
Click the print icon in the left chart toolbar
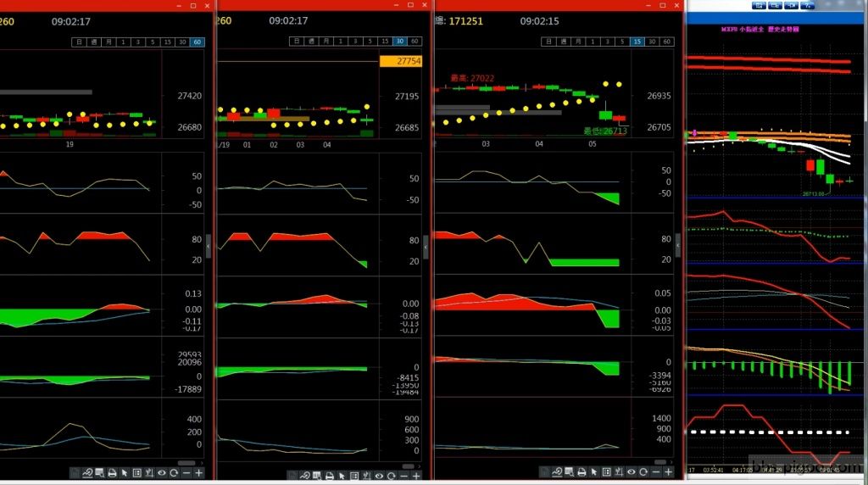(x=112, y=473)
